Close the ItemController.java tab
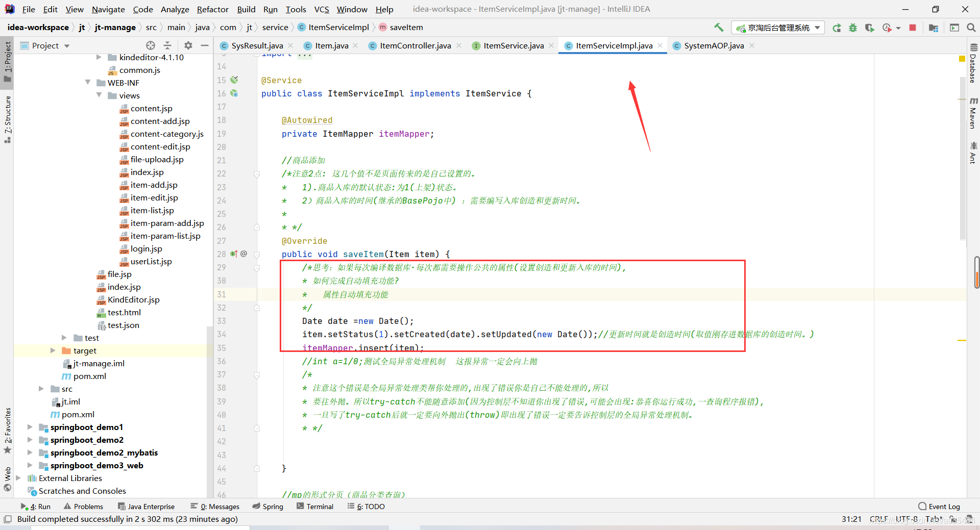Viewport: 980px width, 530px height. [459, 45]
